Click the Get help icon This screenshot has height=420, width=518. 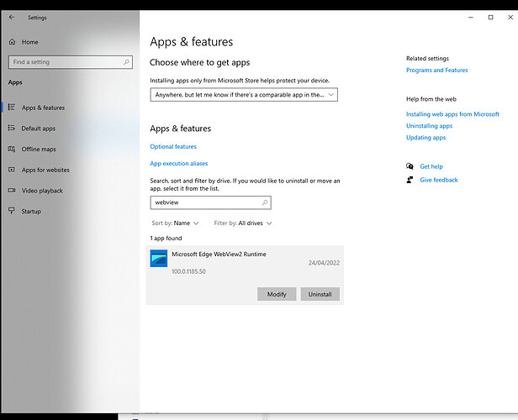tap(410, 166)
